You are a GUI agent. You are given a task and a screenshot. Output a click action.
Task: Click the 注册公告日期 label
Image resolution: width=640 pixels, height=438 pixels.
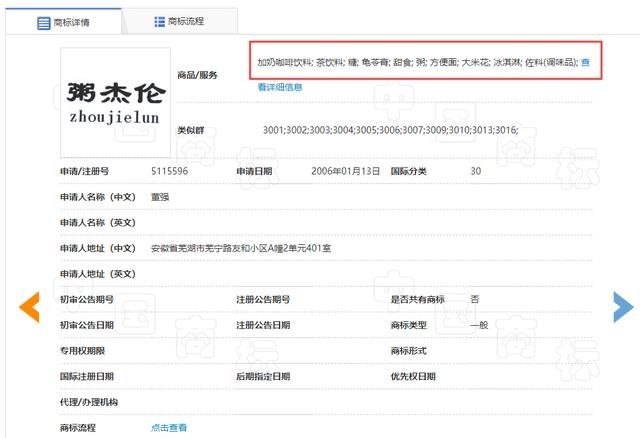click(x=263, y=325)
